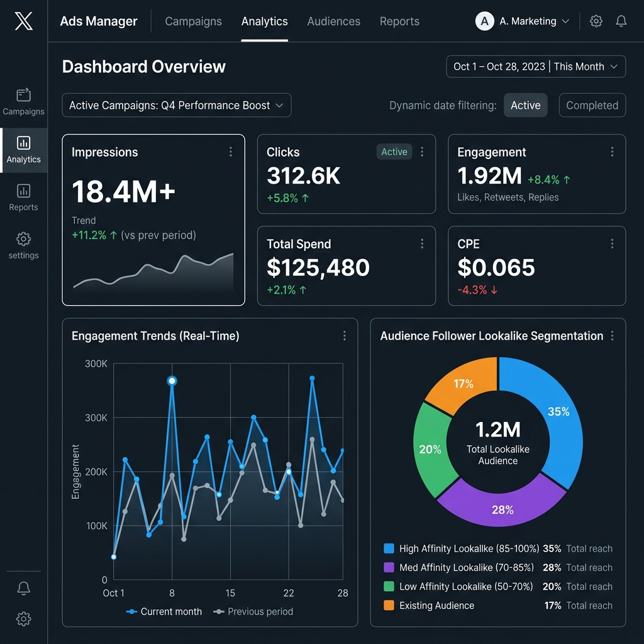
Task: Open Reports from the left sidebar
Action: click(x=23, y=197)
